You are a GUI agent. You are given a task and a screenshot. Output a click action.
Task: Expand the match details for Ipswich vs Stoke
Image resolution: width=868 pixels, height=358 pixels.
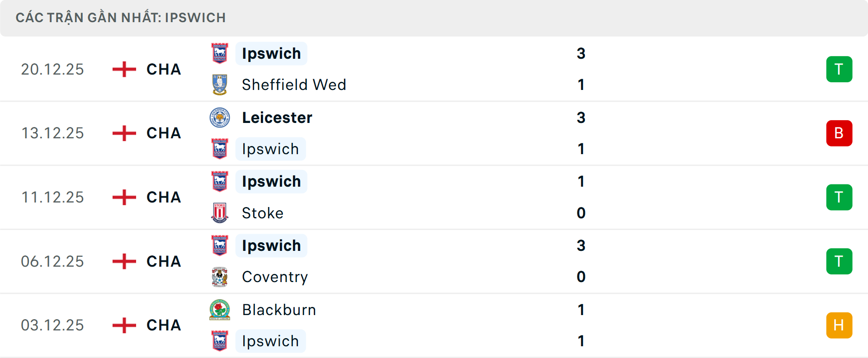pos(434,197)
